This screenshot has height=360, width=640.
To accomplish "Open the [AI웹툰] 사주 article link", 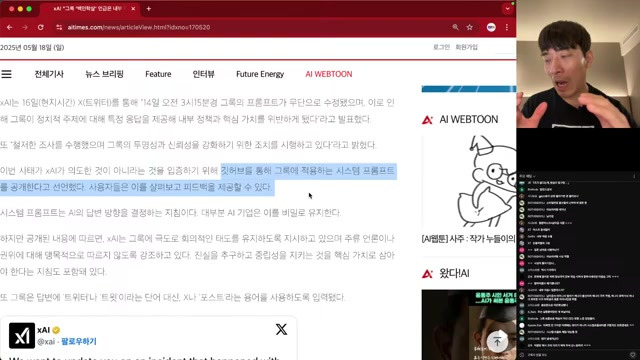I will [x=469, y=239].
